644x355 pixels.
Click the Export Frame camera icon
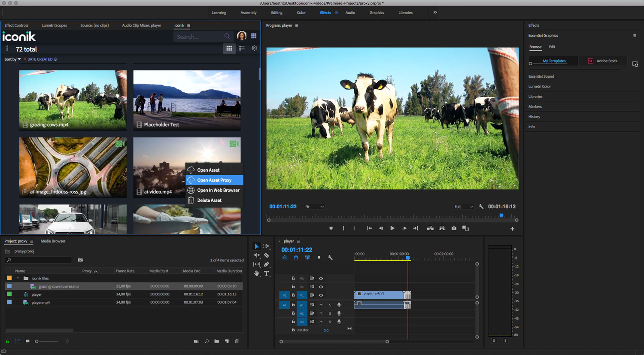point(454,228)
